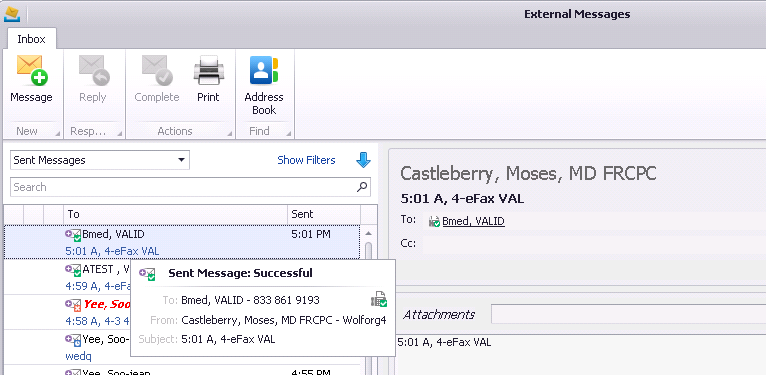Click status icon on wedq message row
This screenshot has height=375, width=766.
pos(73,340)
